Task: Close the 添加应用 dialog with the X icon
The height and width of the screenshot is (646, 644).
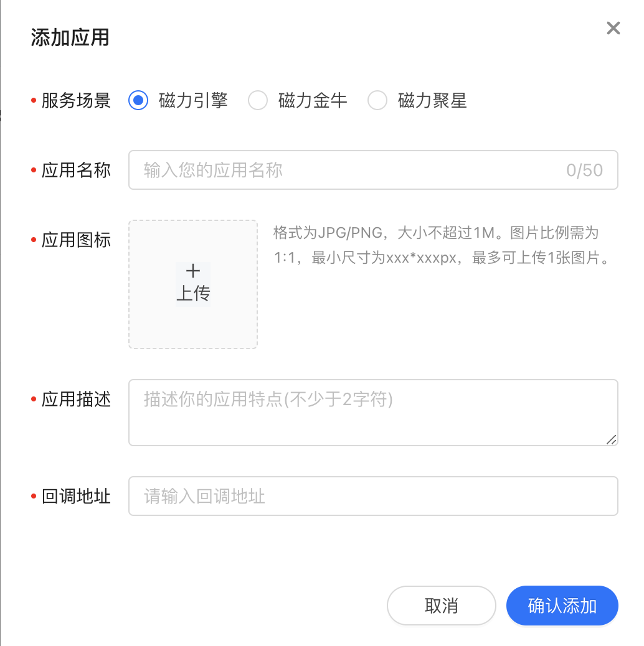Action: (613, 29)
